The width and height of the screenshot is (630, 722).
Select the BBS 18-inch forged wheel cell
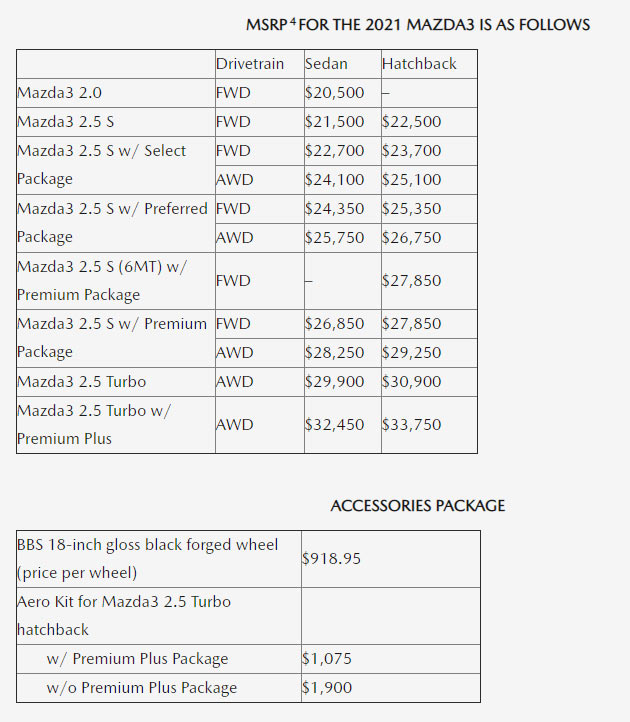coord(148,545)
